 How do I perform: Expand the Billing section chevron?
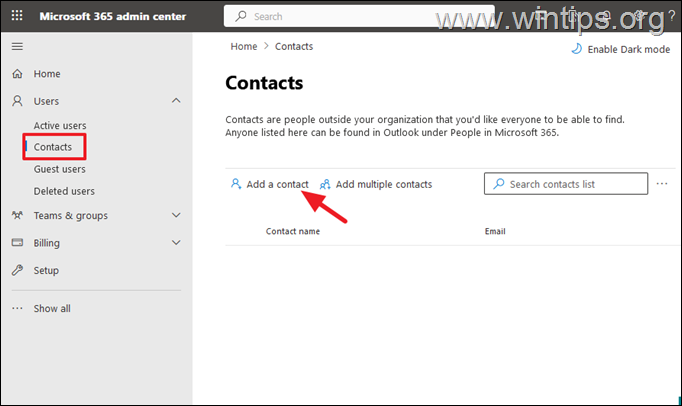[x=176, y=243]
